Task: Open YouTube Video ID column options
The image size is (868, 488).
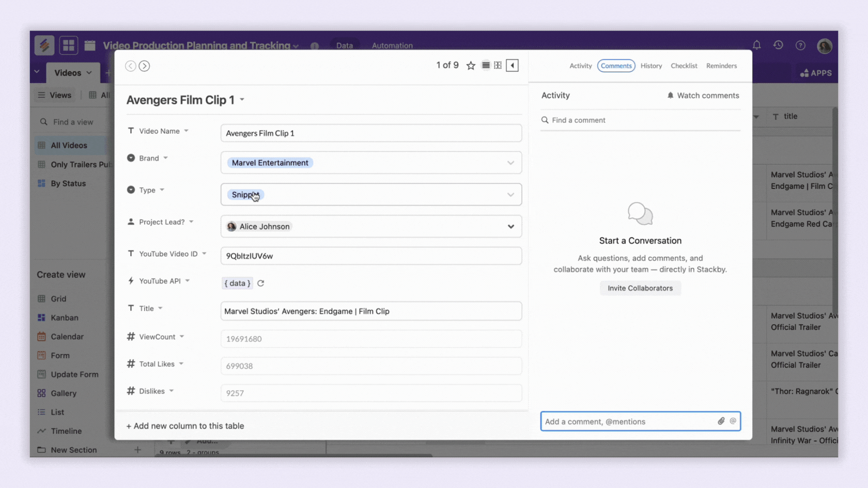Action: point(204,254)
